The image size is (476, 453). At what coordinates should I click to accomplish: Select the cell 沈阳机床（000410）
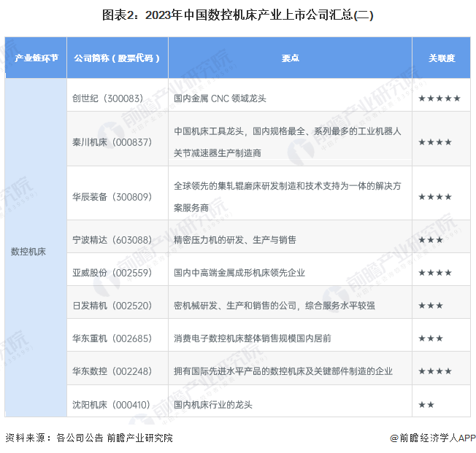tap(118, 400)
